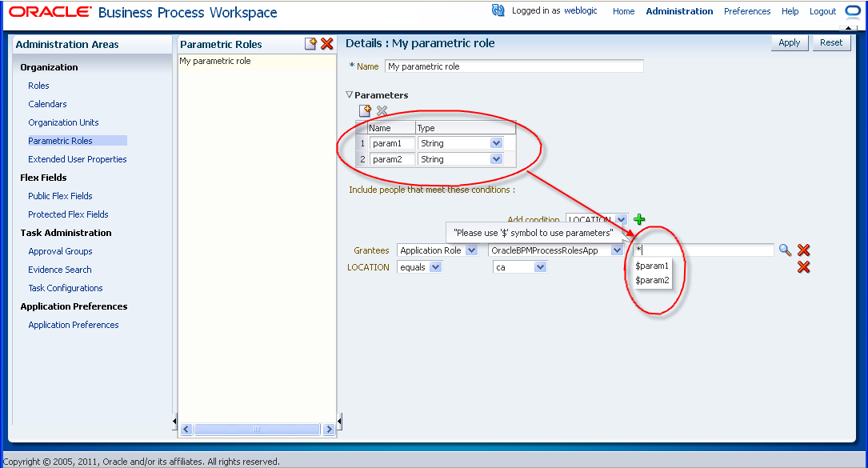Remove parameter with gray X icon
868x468 pixels.
coord(382,110)
